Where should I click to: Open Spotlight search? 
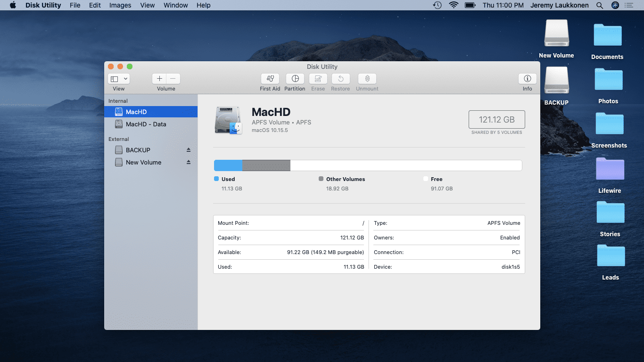pos(600,5)
